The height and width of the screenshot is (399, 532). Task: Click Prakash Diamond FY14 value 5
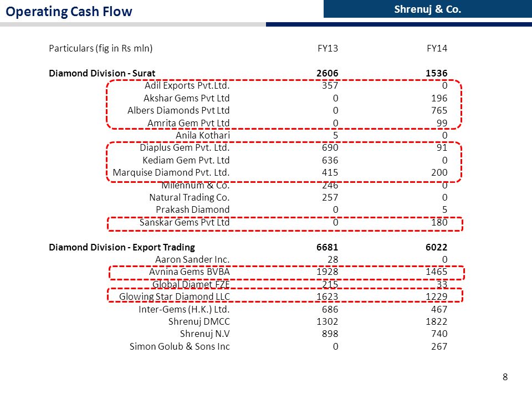pyautogui.click(x=445, y=209)
